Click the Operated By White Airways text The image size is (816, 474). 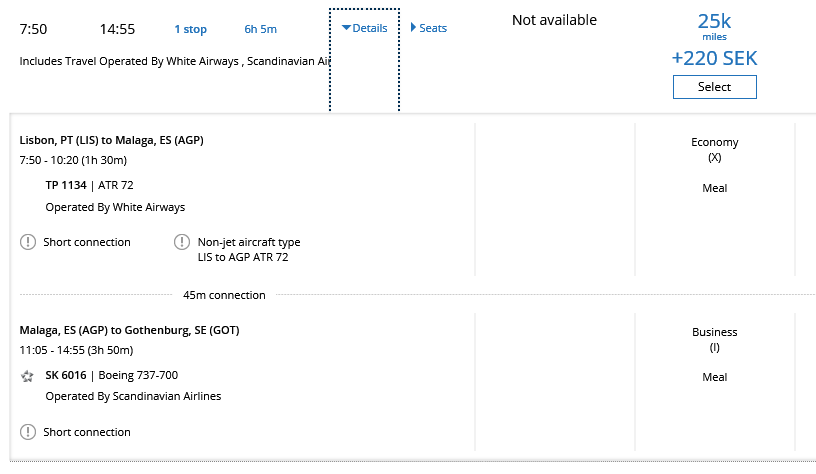(115, 207)
